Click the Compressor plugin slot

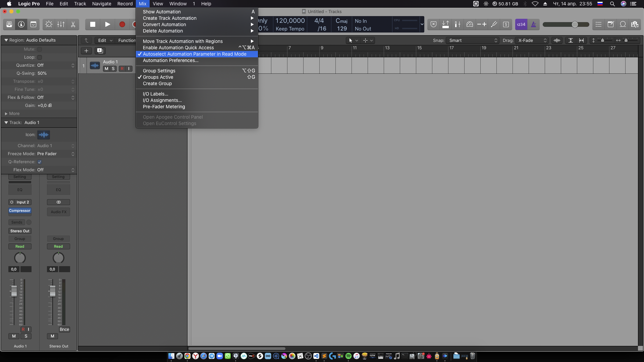point(20,211)
